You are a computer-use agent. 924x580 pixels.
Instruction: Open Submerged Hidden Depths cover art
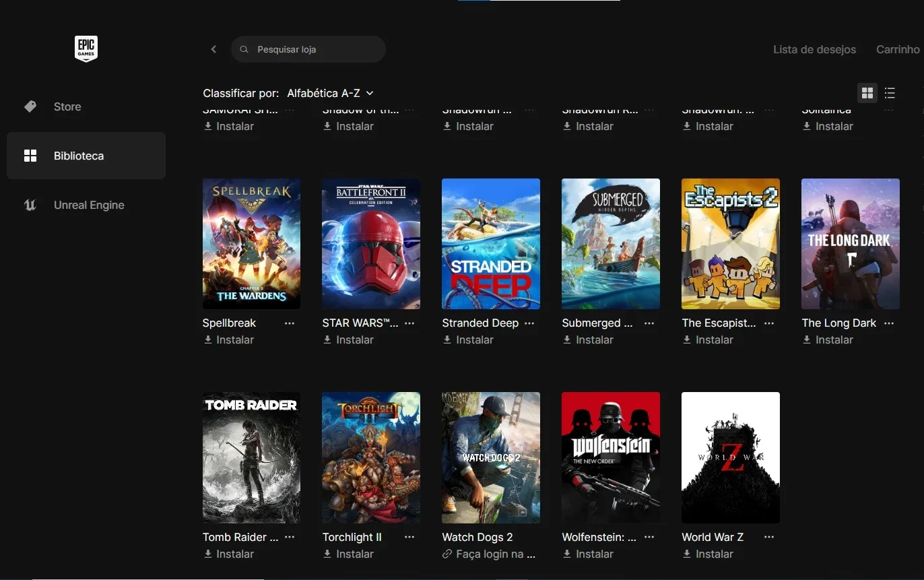(x=611, y=244)
